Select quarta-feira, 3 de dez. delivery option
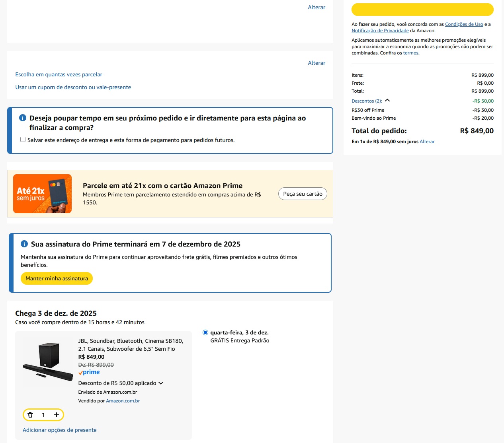The image size is (504, 443). pyautogui.click(x=205, y=332)
